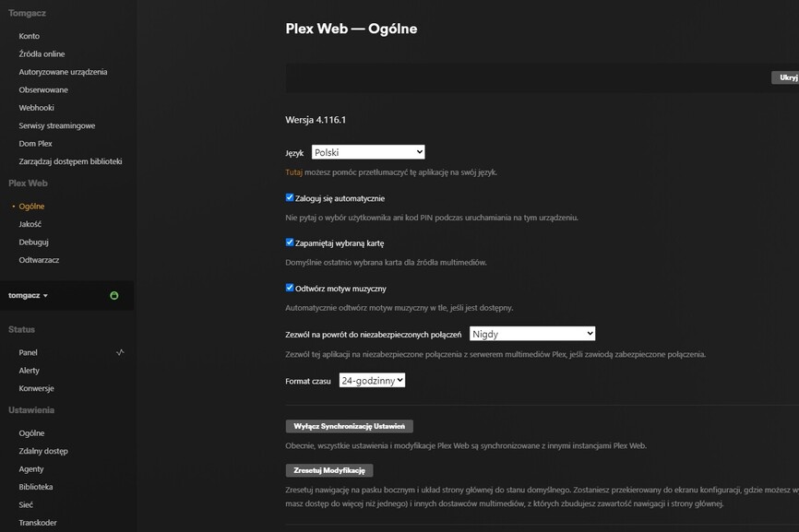Open Jakość settings

coord(30,224)
